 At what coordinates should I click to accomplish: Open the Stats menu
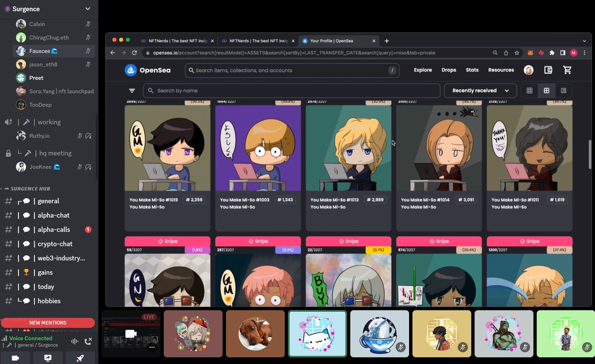coord(472,70)
